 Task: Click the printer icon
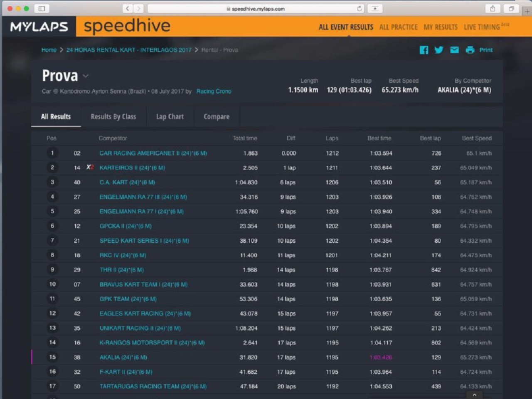(470, 50)
